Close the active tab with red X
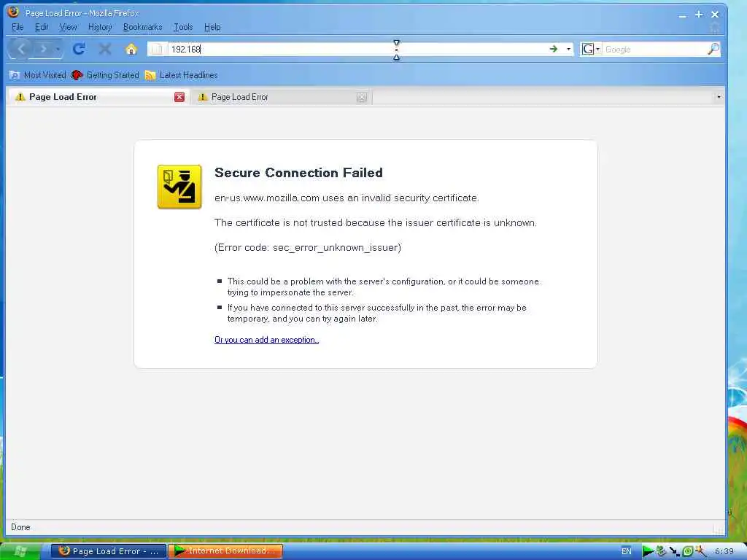This screenshot has width=747, height=560. [179, 97]
